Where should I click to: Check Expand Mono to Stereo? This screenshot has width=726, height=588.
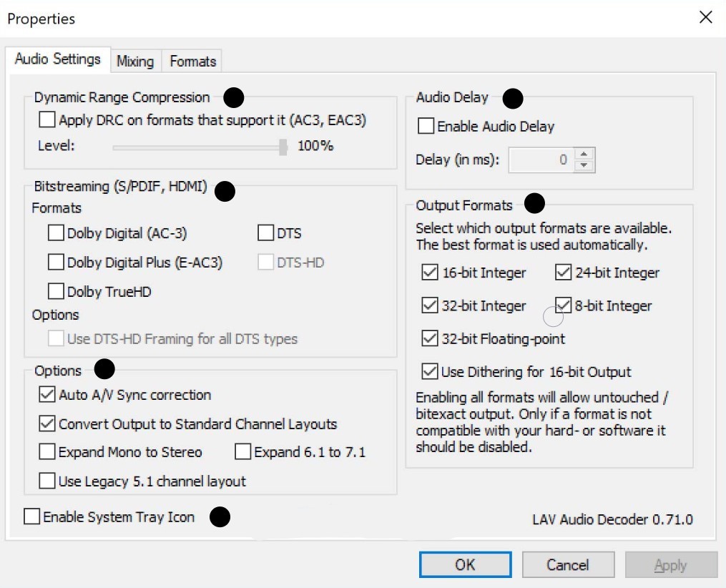tap(47, 452)
